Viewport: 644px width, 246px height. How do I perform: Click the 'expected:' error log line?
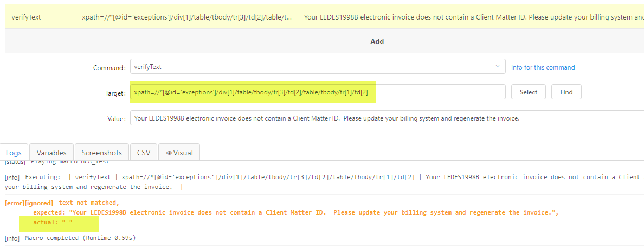click(296, 213)
